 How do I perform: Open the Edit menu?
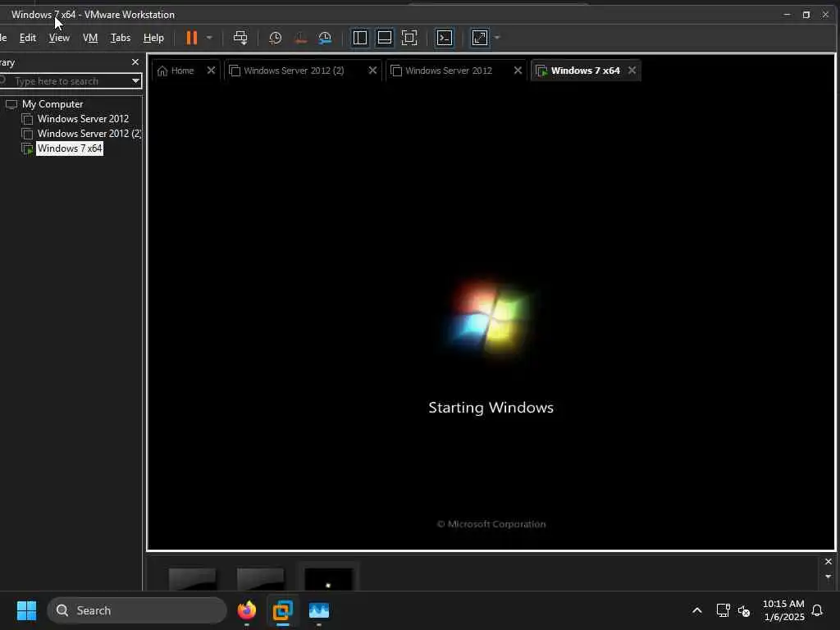click(x=28, y=38)
